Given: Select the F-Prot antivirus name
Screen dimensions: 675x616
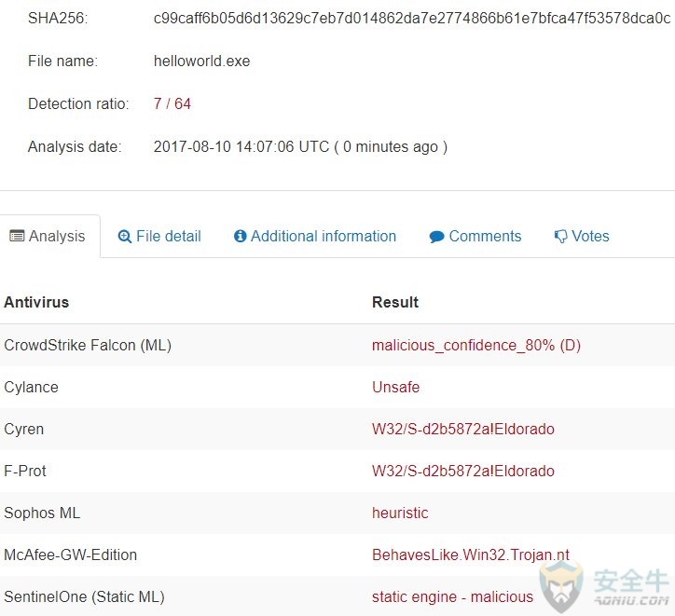Looking at the screenshot, I should point(25,471).
